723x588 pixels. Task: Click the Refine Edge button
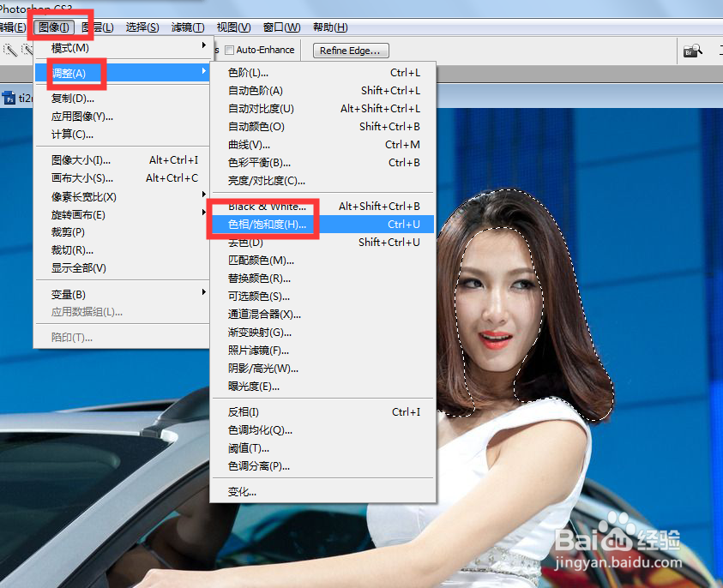351,51
